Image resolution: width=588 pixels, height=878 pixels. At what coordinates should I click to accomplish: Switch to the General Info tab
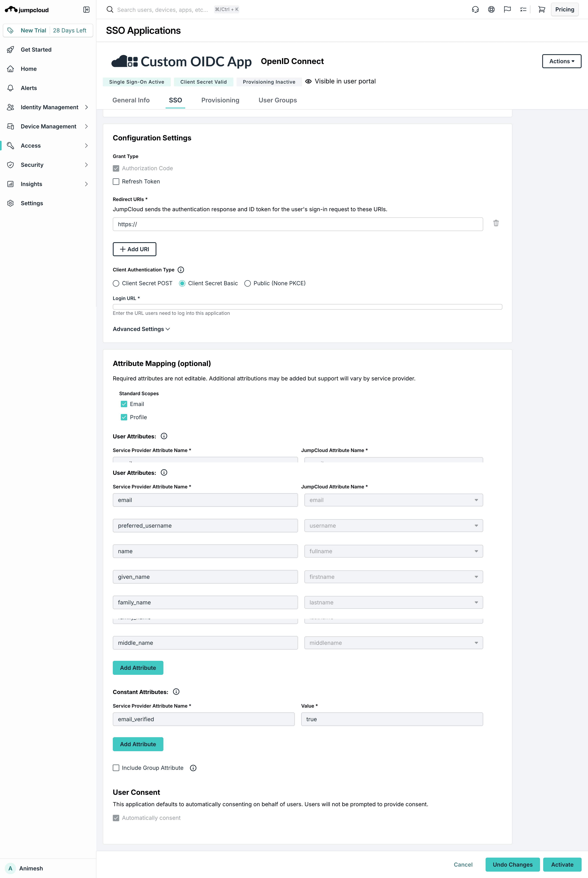point(131,100)
